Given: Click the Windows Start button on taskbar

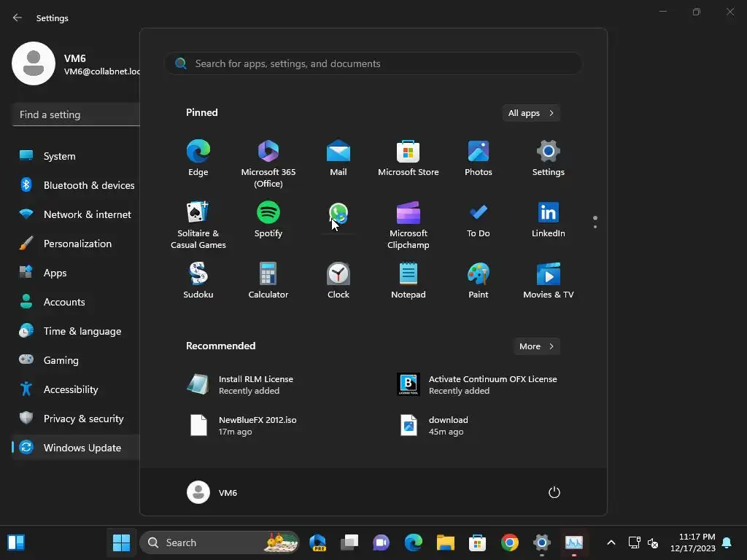Looking at the screenshot, I should click(121, 542).
